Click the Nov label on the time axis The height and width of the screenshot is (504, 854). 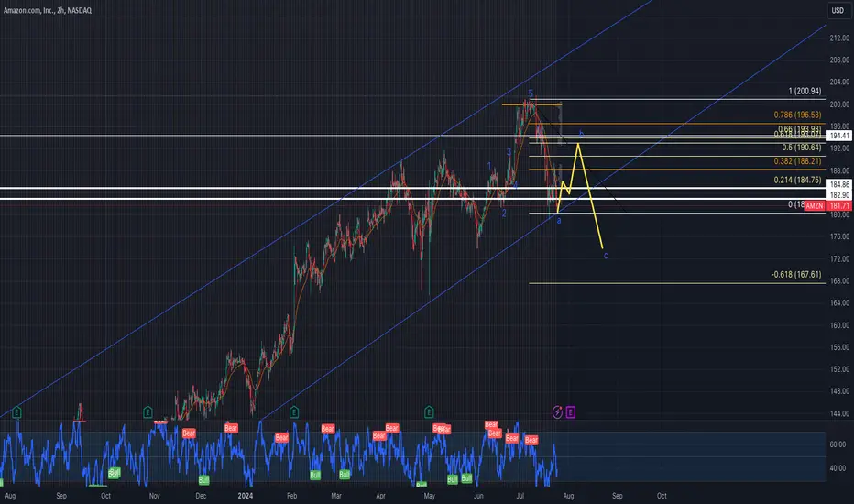(155, 496)
